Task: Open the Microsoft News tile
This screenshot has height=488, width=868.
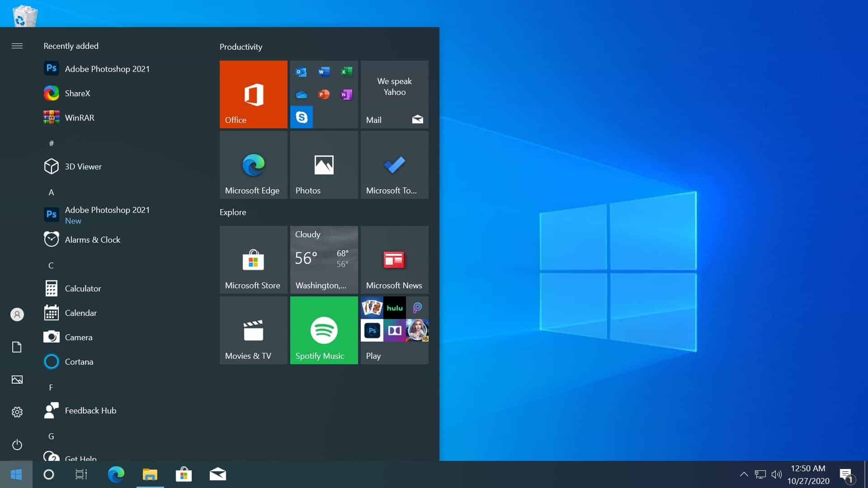Action: click(x=394, y=259)
